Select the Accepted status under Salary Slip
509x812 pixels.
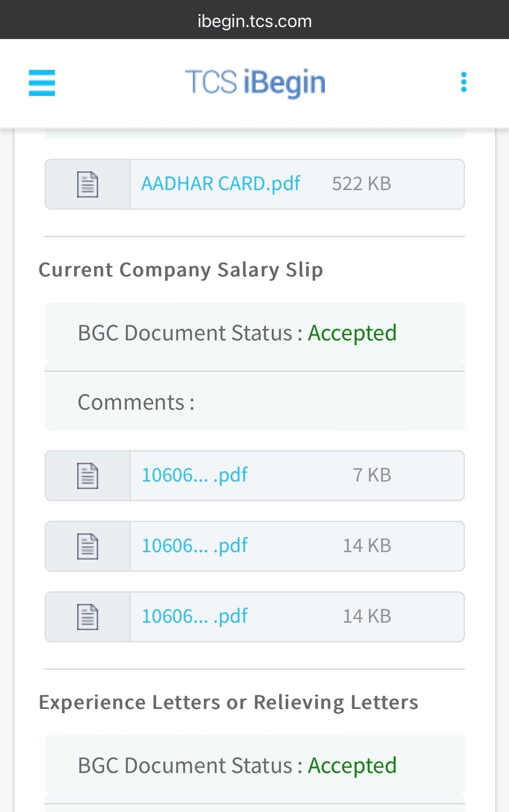point(353,333)
